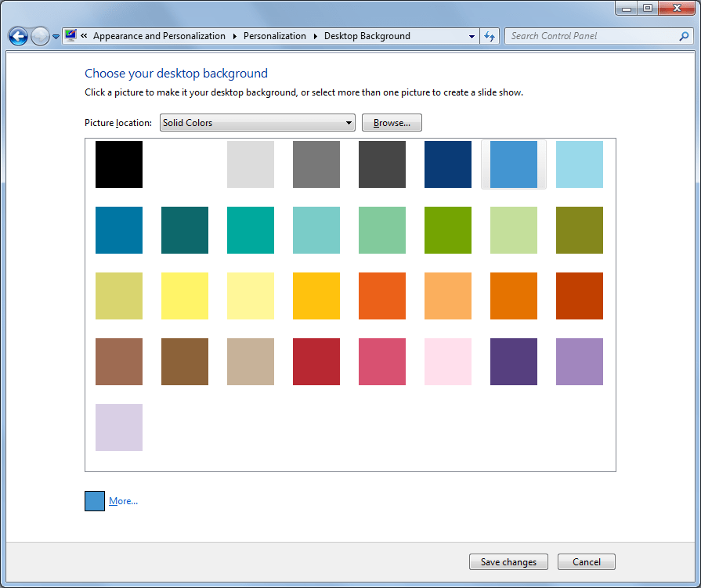This screenshot has height=588, width=701.
Task: Pick the khaki yellow swatch
Action: point(119,296)
